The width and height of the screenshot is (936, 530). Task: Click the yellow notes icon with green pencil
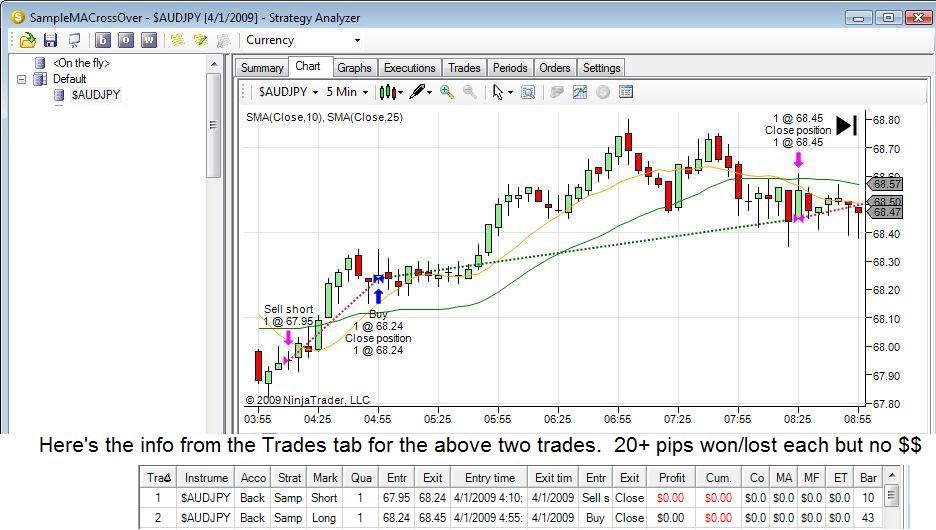[x=201, y=41]
